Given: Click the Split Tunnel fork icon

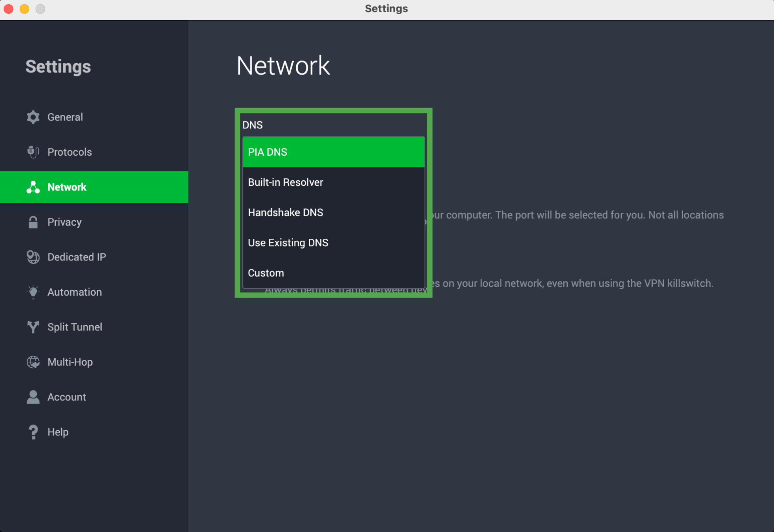Looking at the screenshot, I should tap(33, 327).
